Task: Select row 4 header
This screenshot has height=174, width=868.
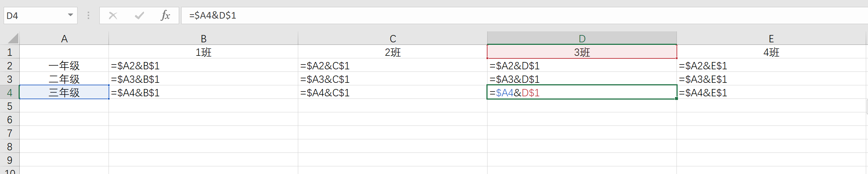Action: click(x=10, y=93)
